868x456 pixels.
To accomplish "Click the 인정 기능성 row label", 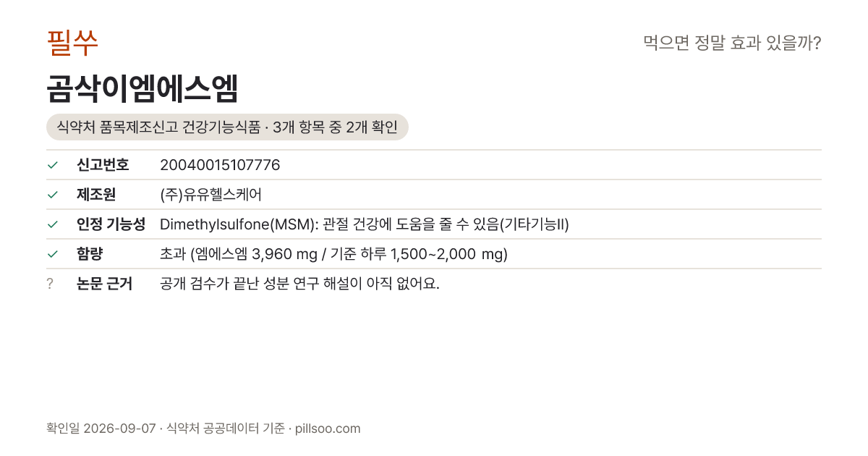I will [111, 224].
